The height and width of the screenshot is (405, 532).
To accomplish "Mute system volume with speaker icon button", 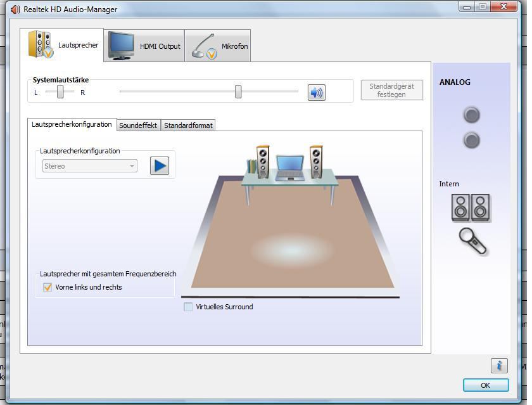I will (x=317, y=93).
